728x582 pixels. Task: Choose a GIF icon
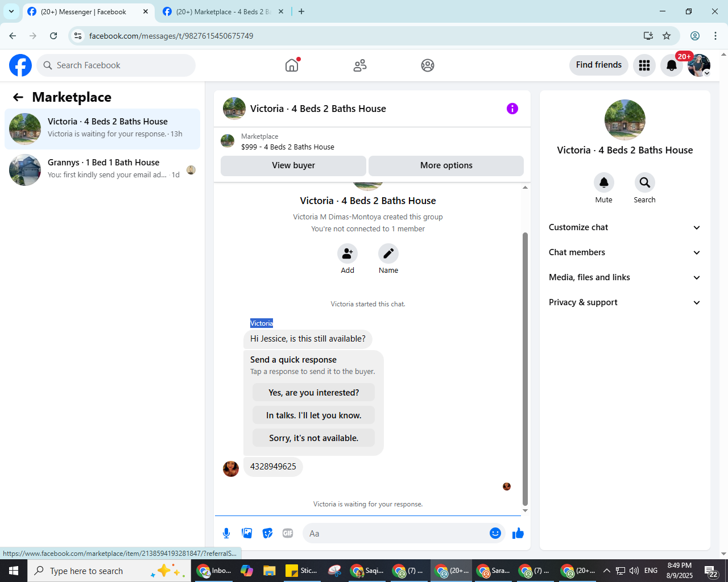pos(288,533)
